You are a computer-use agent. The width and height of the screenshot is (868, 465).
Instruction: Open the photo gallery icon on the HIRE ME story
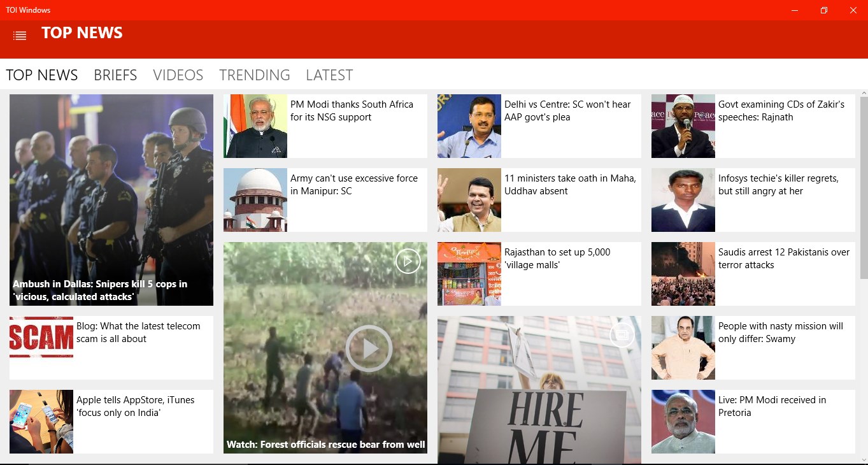coord(622,334)
